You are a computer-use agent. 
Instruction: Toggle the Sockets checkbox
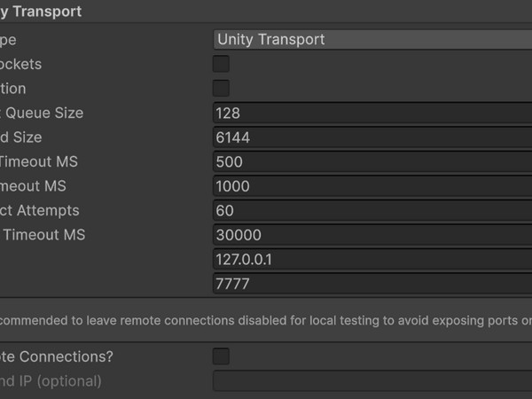(221, 64)
